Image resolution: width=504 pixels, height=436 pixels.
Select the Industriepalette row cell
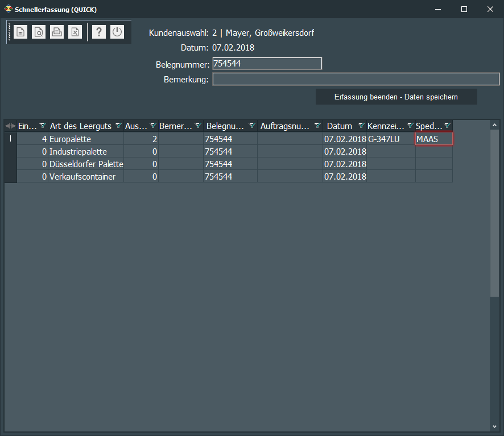pos(85,151)
